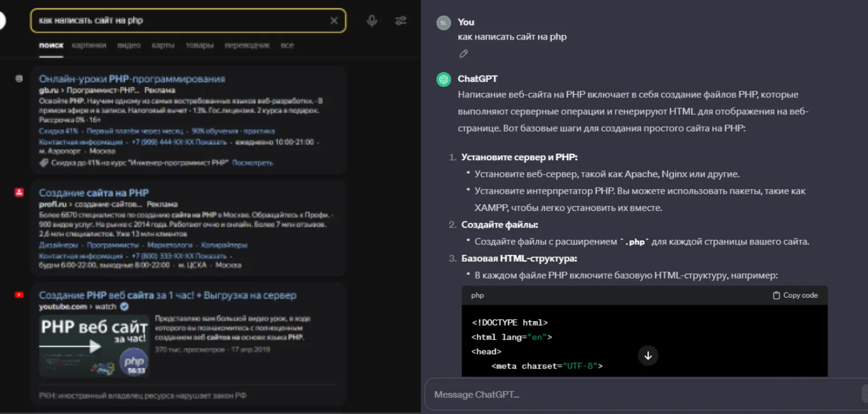Open the Создание сайта на PHP link

tap(94, 193)
